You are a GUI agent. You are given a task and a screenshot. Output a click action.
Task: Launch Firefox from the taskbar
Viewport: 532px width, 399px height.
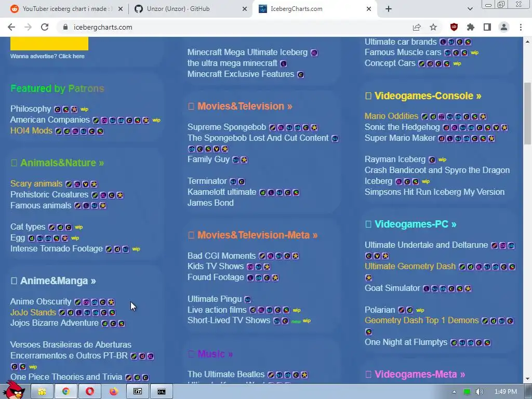114,392
